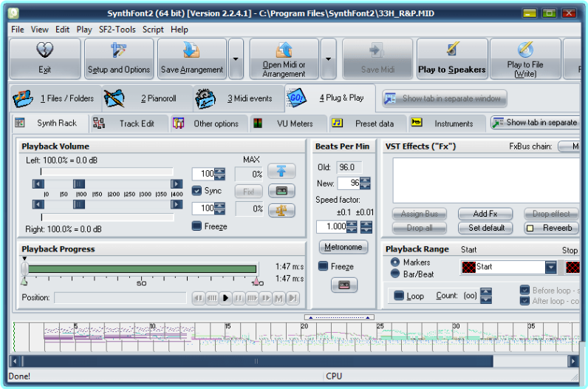Click the skip to end playback button

(293, 298)
